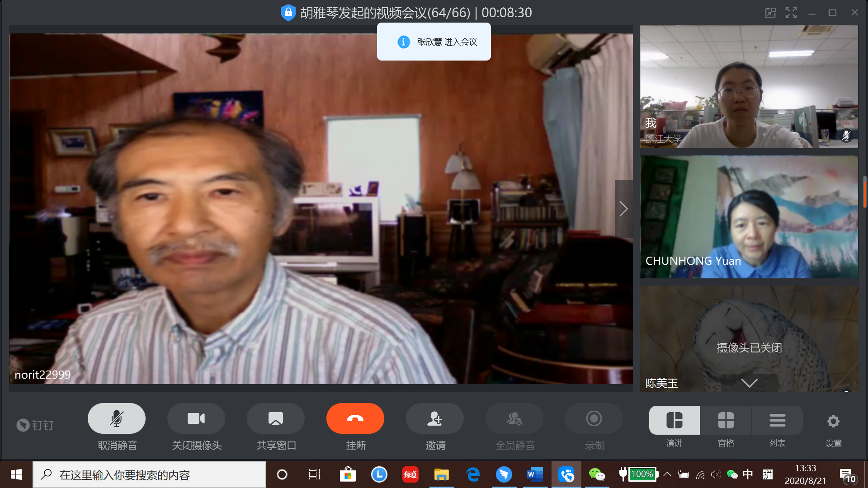The image size is (868, 488).
Task: Expand more participants with the down chevron
Action: (x=749, y=383)
